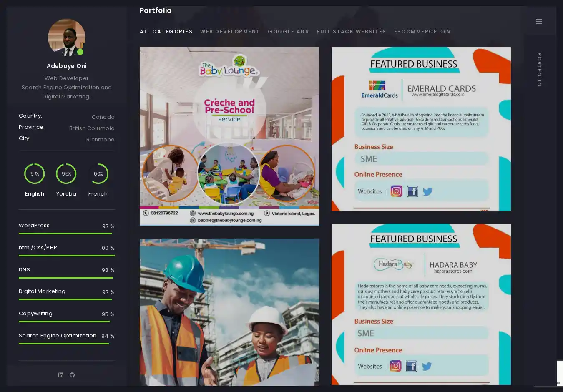Click the green online status dot
Screen dimensions: 563x392
[x=80, y=52]
